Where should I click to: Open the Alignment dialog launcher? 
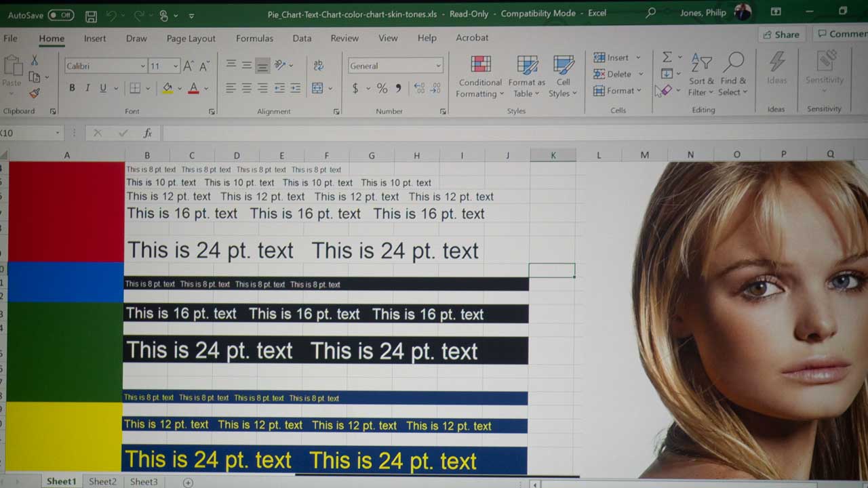(337, 111)
